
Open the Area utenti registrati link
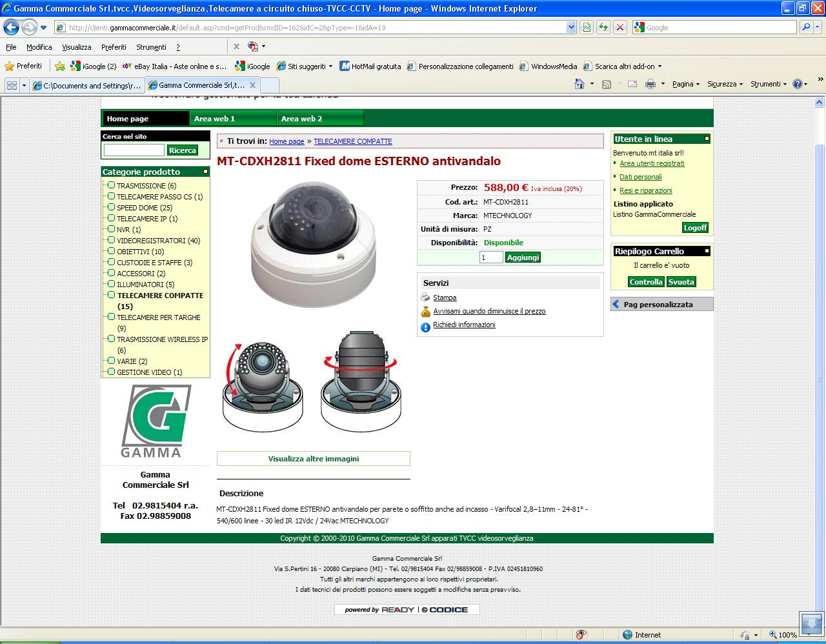[652, 163]
